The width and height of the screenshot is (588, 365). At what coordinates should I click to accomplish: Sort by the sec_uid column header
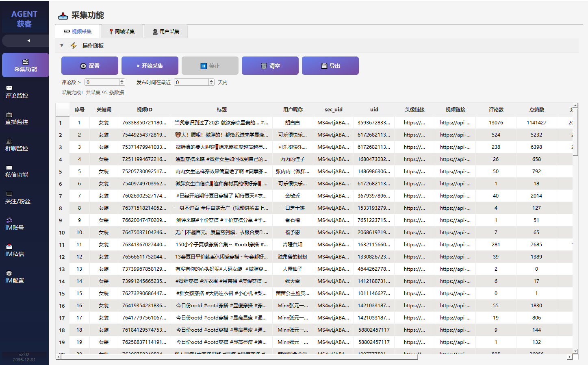(x=334, y=110)
